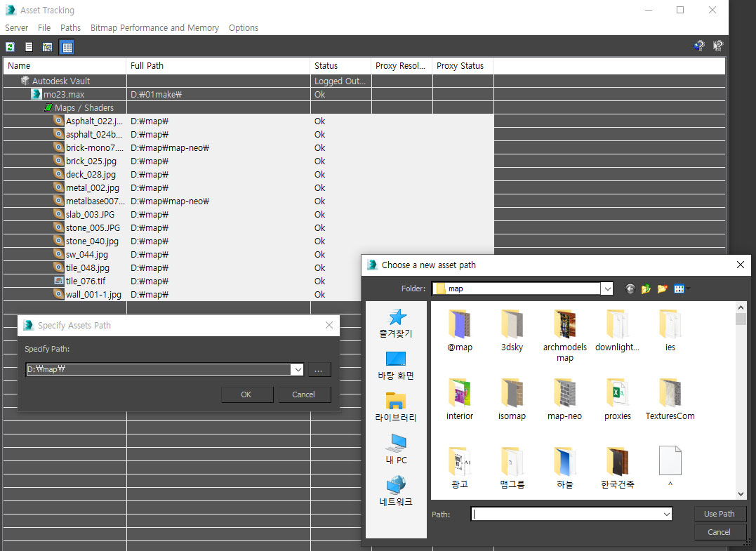Click Cancel in Choose asset path dialog

tap(719, 532)
